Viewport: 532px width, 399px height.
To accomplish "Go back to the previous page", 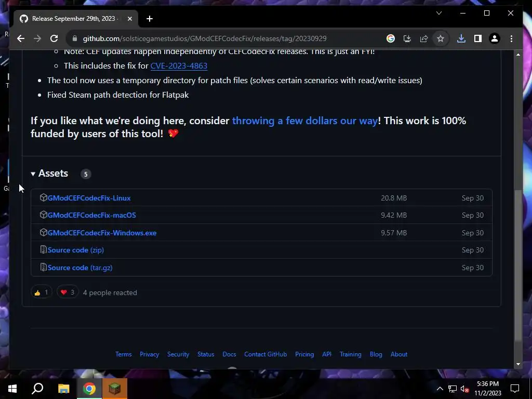I will point(21,38).
